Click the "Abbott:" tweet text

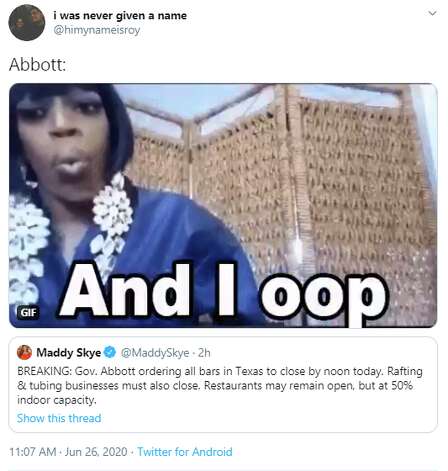(37, 65)
